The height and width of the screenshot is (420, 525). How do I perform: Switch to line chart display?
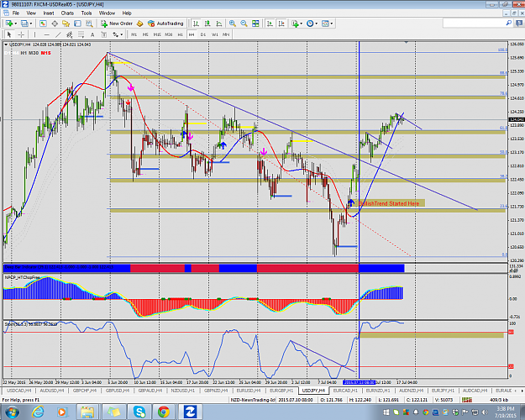[219, 24]
